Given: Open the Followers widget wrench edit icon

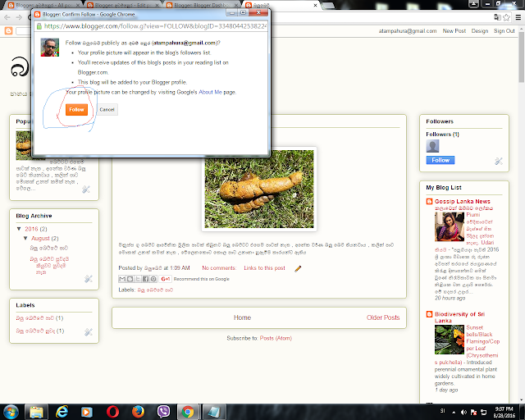Looking at the screenshot, I should [498, 161].
